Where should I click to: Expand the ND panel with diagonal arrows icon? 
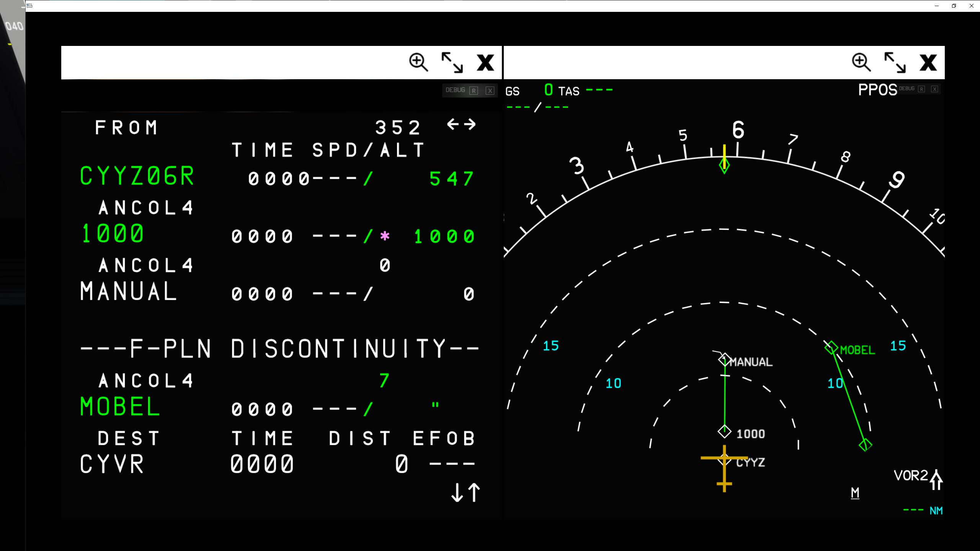coord(895,62)
